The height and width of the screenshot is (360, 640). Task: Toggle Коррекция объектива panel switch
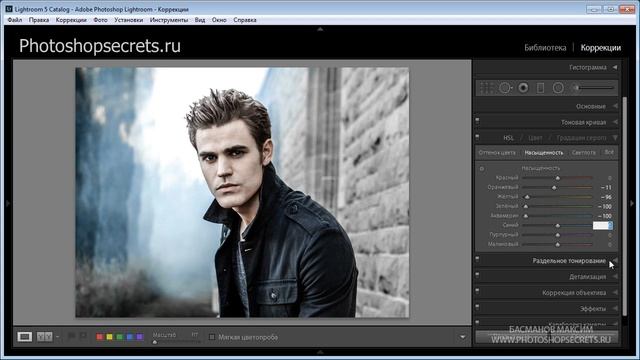coord(477,291)
